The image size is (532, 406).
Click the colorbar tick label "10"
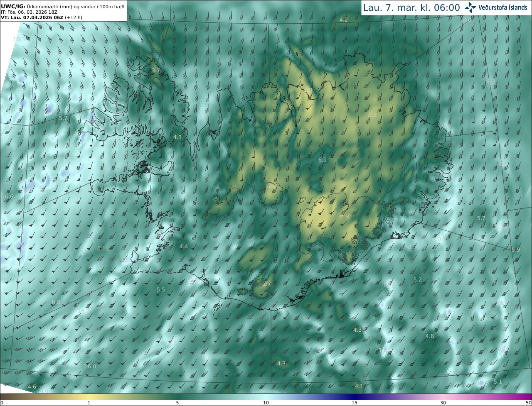tap(266, 403)
